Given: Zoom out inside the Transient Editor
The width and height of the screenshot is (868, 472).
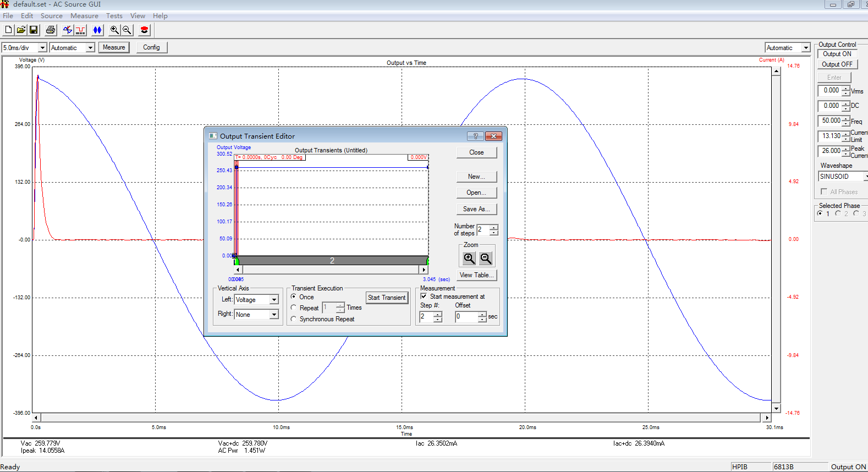Looking at the screenshot, I should click(486, 258).
